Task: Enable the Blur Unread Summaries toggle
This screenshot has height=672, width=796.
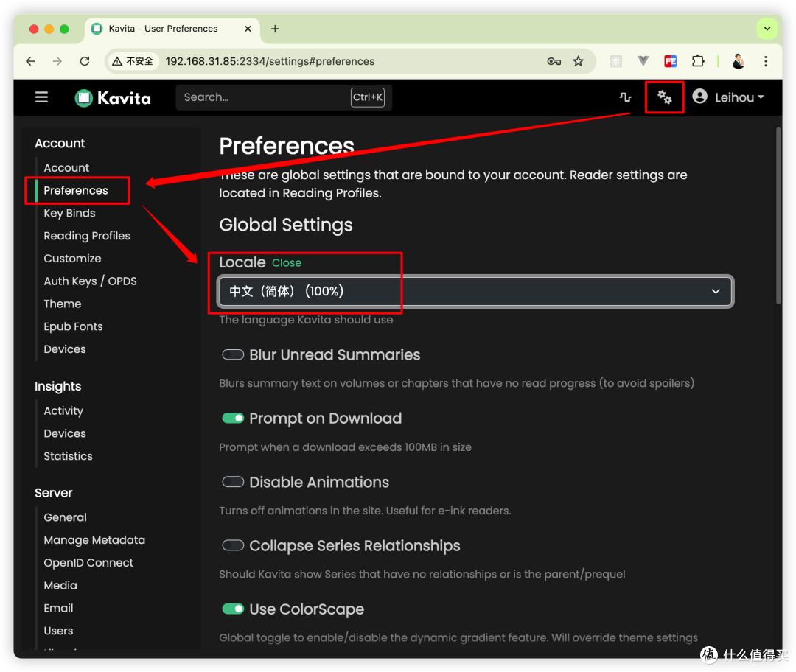Action: click(x=233, y=354)
